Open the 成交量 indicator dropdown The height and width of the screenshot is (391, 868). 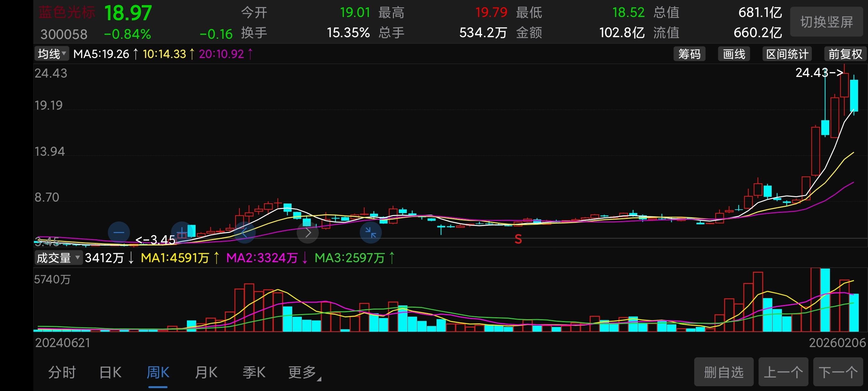(x=58, y=258)
